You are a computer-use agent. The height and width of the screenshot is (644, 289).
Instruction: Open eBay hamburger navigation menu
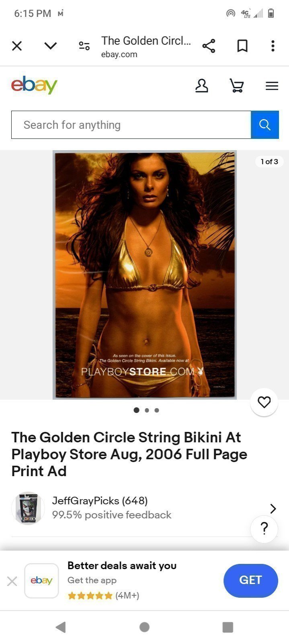click(x=272, y=86)
